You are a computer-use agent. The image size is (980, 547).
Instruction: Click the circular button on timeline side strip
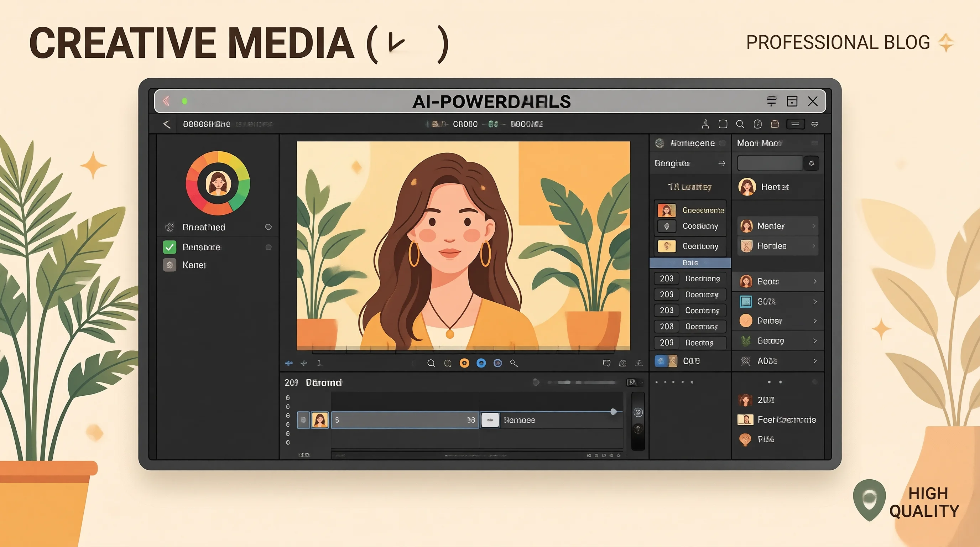[x=638, y=412]
